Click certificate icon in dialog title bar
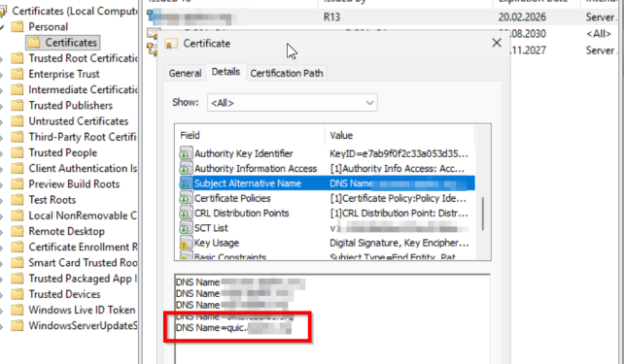The height and width of the screenshot is (364, 624). click(x=171, y=44)
